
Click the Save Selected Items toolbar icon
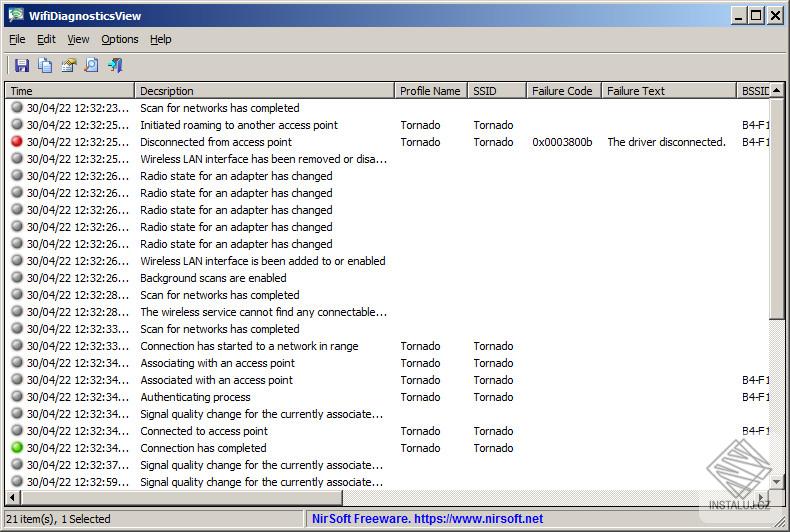21,66
